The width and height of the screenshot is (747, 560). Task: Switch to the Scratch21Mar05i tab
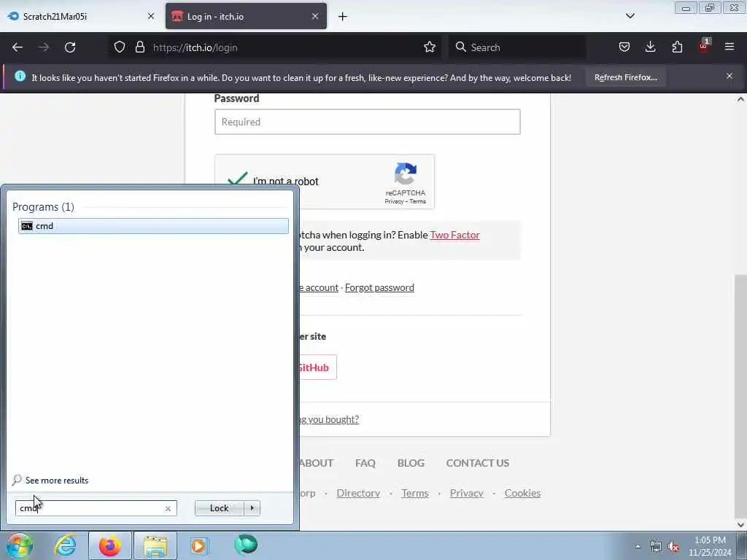click(81, 16)
